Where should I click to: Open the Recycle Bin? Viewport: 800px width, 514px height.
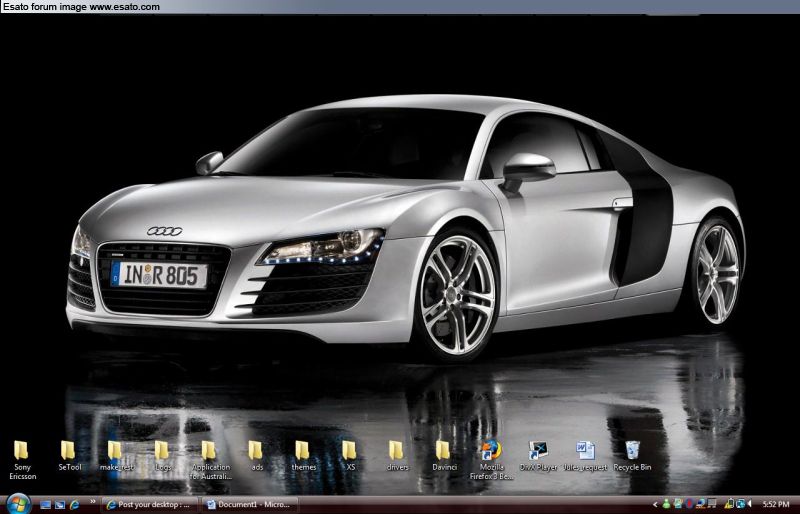[632, 455]
